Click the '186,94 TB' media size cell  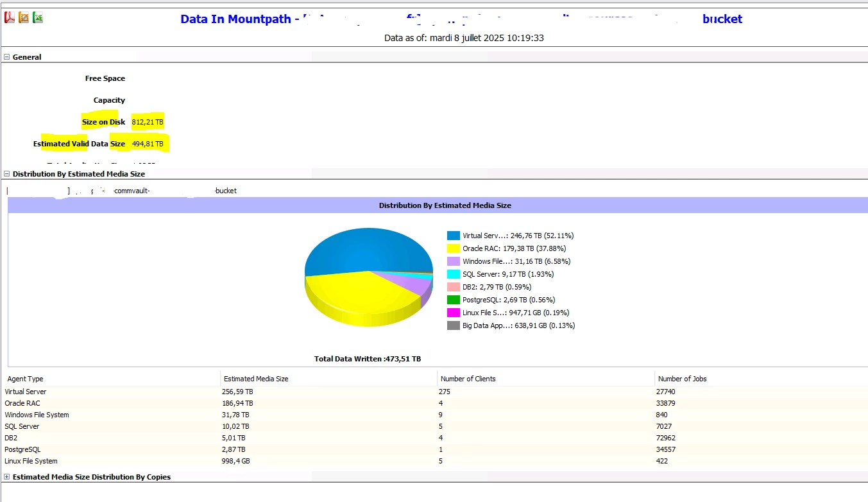point(237,403)
